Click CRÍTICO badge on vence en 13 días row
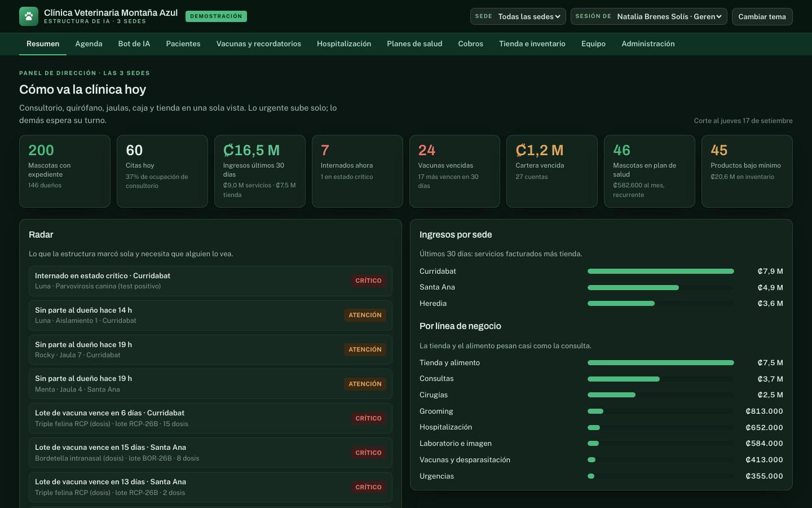The image size is (812, 508). pyautogui.click(x=368, y=487)
